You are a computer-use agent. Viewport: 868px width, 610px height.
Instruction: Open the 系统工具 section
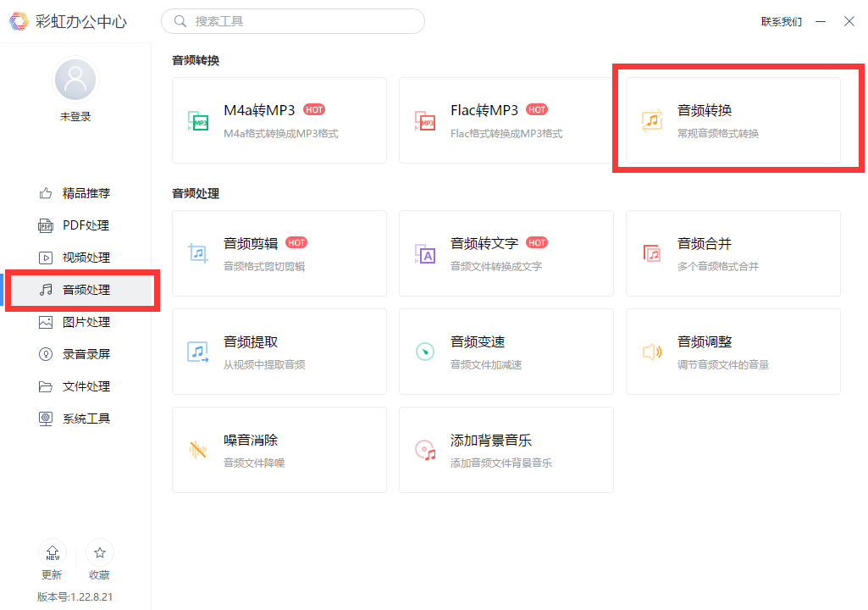76,418
